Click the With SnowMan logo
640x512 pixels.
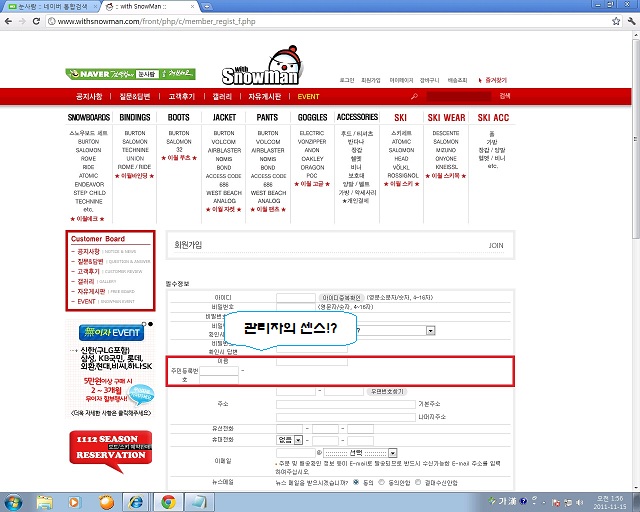click(x=262, y=65)
